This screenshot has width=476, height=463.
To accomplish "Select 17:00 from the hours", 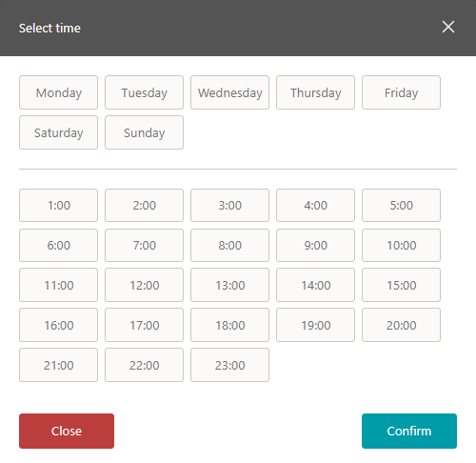I will (x=144, y=325).
